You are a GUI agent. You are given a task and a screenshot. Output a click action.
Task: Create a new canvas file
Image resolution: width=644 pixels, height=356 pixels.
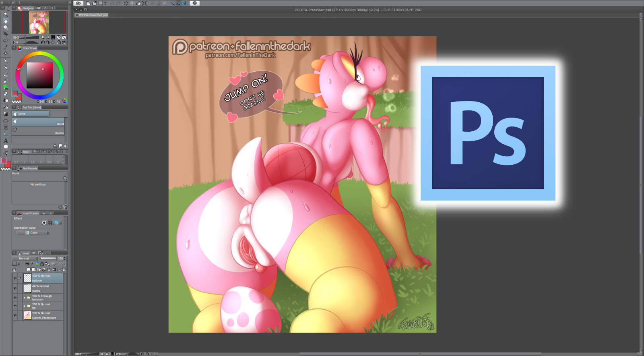(x=89, y=3)
